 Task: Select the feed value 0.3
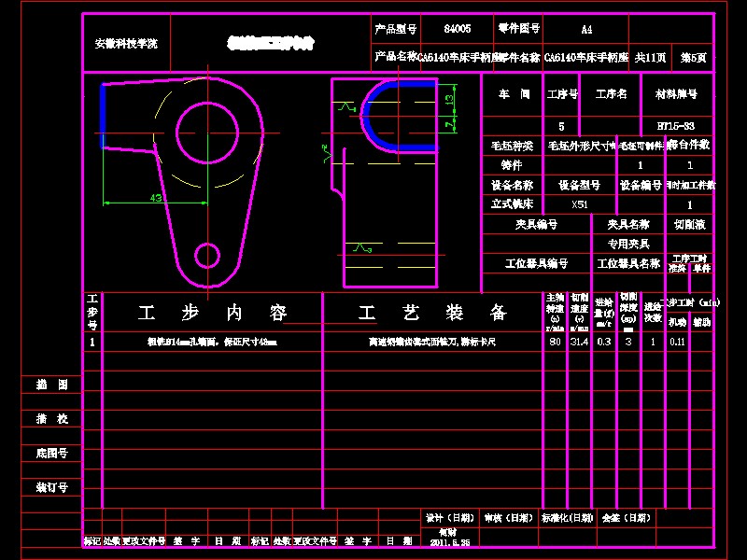click(x=604, y=342)
